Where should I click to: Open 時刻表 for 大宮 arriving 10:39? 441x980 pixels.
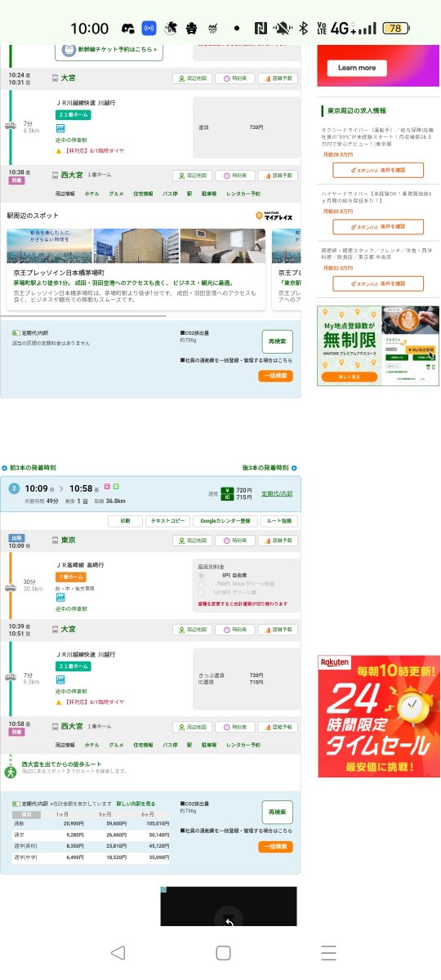coord(234,630)
